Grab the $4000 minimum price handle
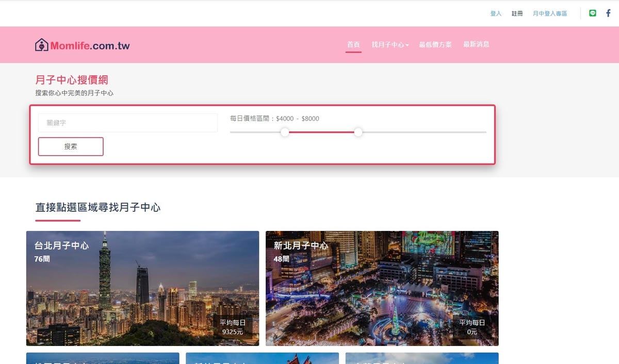The width and height of the screenshot is (619, 364). pos(285,133)
